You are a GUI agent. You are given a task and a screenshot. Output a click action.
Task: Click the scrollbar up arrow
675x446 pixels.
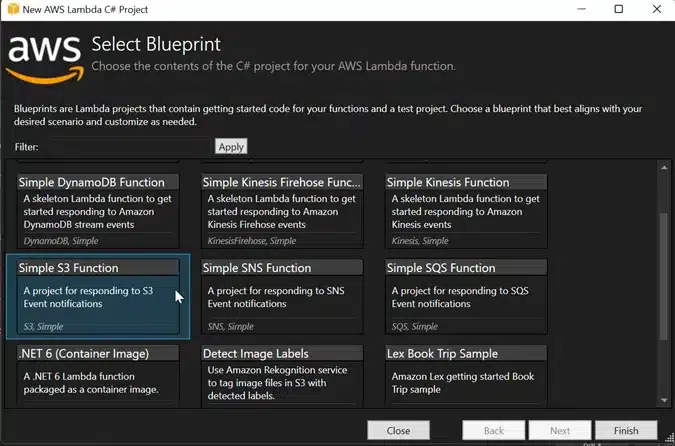[664, 167]
